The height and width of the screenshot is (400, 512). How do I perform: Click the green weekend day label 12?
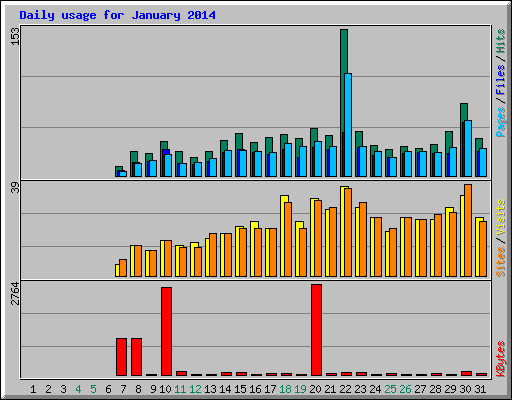pyautogui.click(x=195, y=389)
